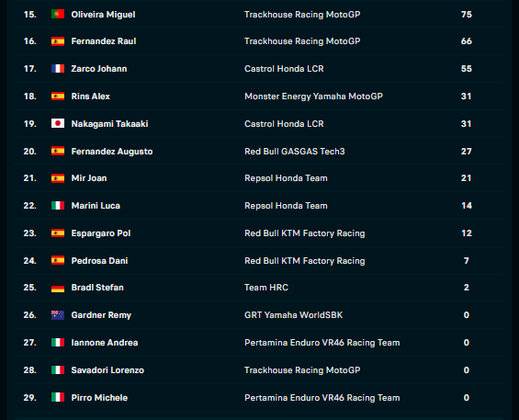The image size is (519, 420).
Task: Click the 66 points value
Action: pos(467,41)
